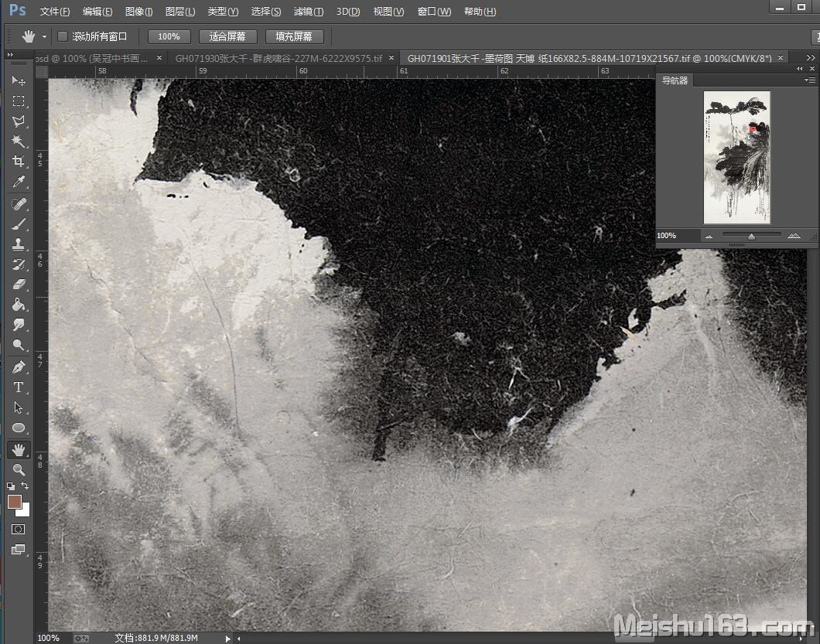Image resolution: width=820 pixels, height=644 pixels.
Task: Open the Image menu
Action: 138,11
